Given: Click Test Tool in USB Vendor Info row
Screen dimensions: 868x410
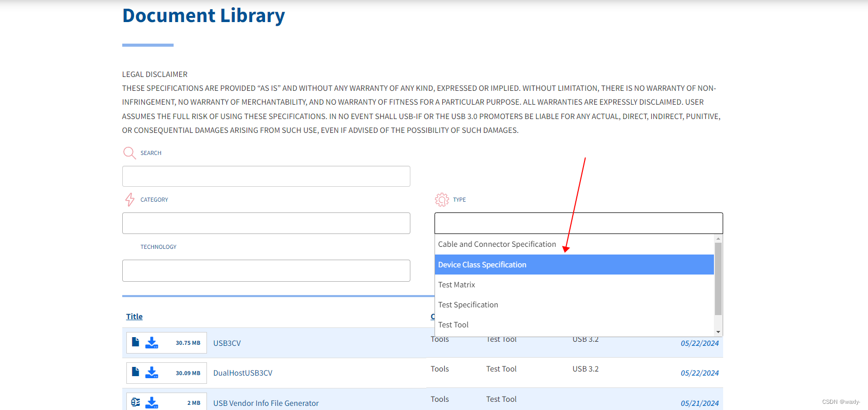Looking at the screenshot, I should pos(501,399).
